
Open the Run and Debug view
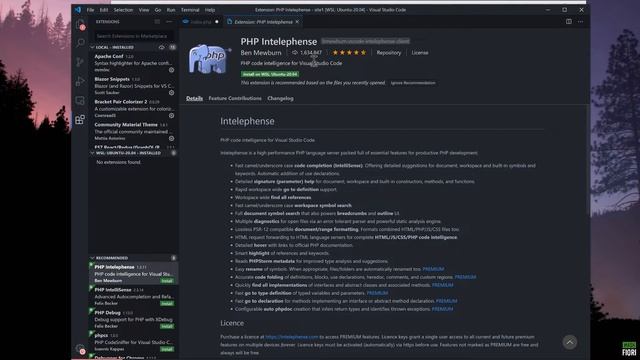tap(80, 81)
